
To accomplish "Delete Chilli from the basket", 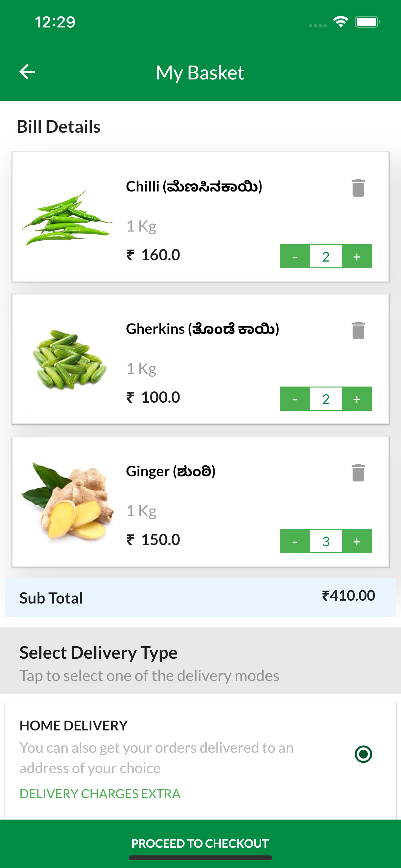I will click(358, 188).
